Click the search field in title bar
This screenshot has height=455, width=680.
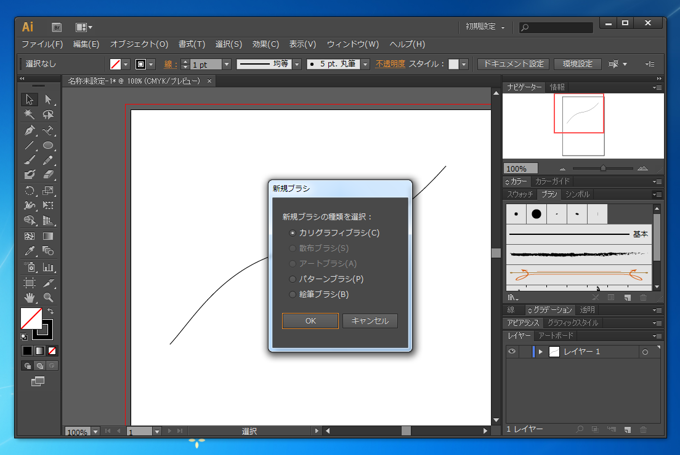pos(556,27)
